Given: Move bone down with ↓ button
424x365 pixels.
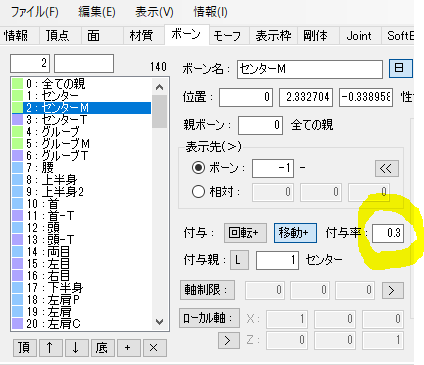Looking at the screenshot, I should point(76,348).
